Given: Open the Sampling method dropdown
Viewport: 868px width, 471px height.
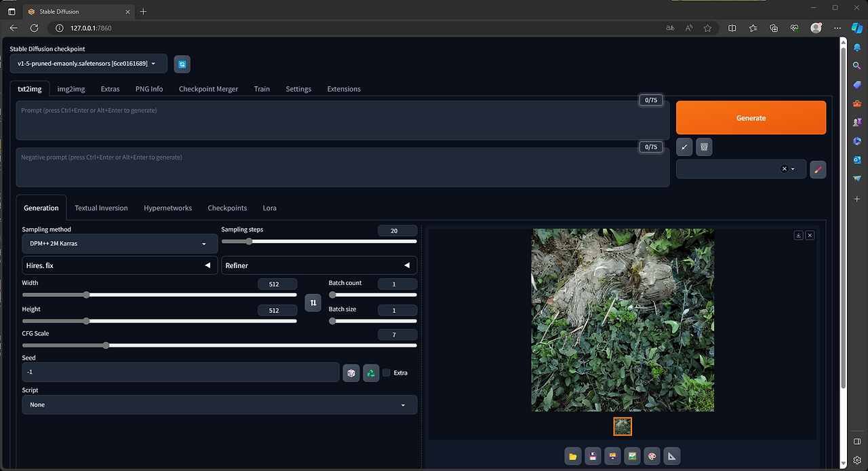Looking at the screenshot, I should 119,243.
